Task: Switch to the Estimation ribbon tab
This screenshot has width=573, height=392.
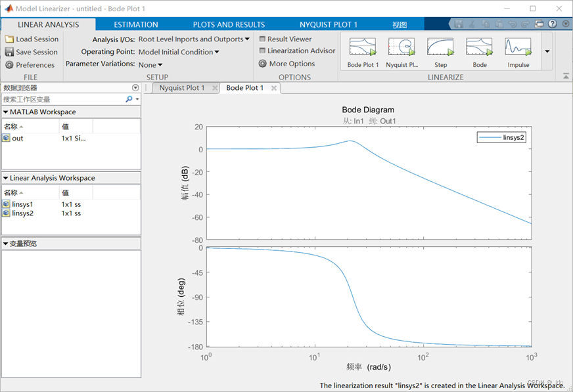Action: pos(136,24)
